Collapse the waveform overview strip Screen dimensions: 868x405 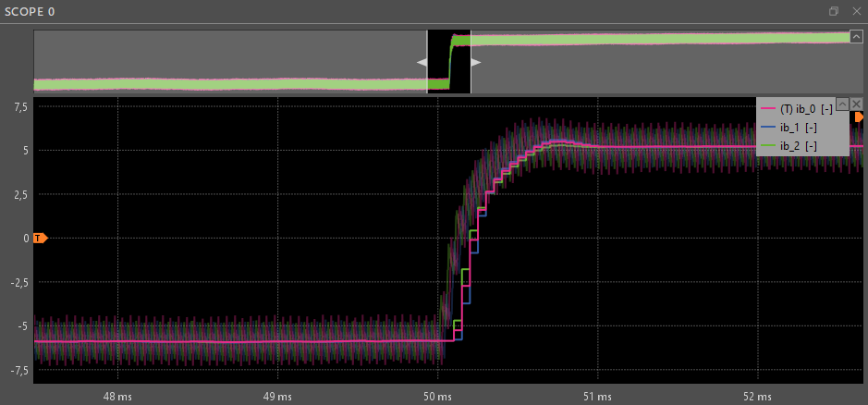(856, 36)
